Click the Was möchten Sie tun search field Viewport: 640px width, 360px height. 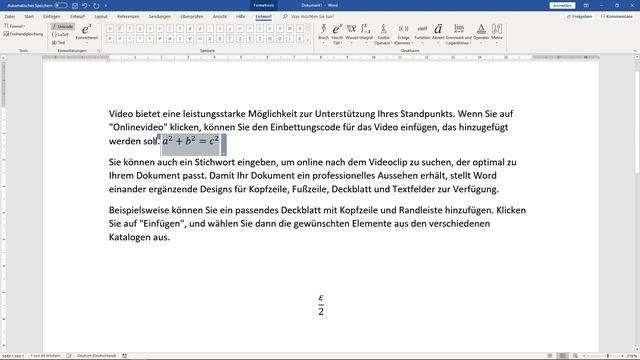click(x=313, y=17)
